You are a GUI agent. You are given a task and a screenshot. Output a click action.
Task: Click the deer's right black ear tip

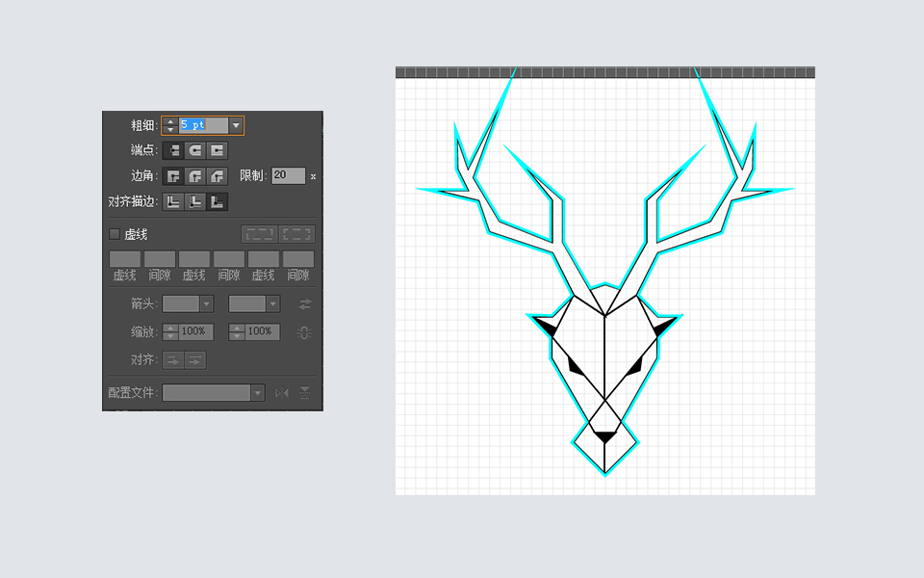tap(665, 327)
